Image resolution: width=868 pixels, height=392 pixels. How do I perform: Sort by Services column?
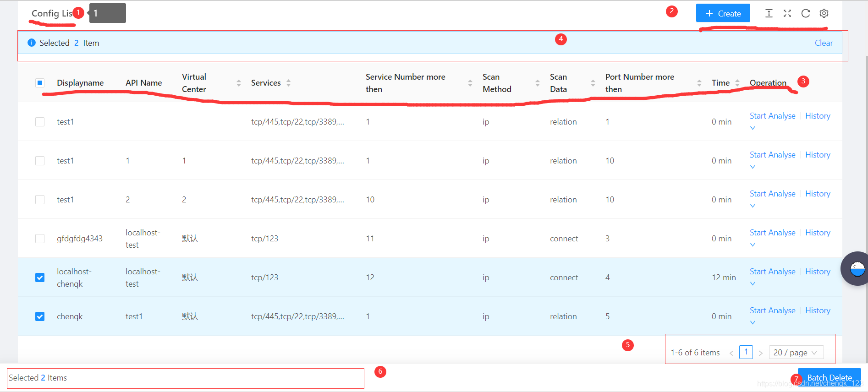289,83
